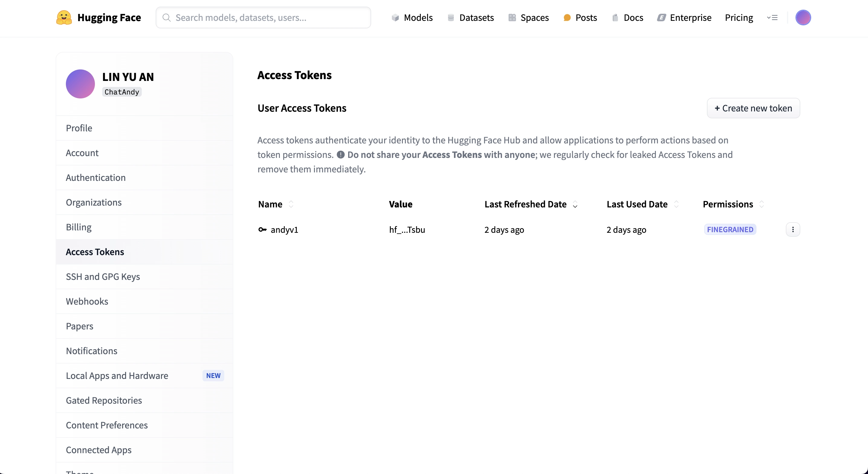The width and height of the screenshot is (868, 474).
Task: Select Access Tokens in sidebar
Action: [x=144, y=252]
